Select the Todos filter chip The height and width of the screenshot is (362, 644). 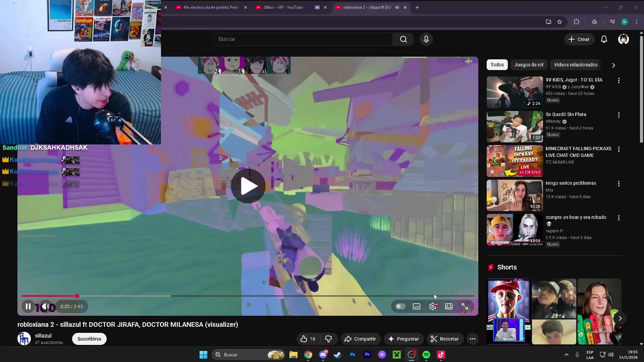[x=497, y=65]
